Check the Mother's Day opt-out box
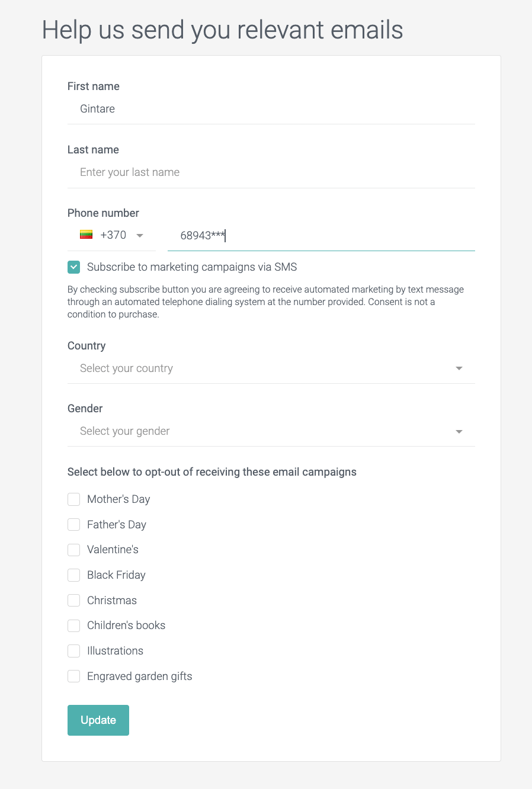The width and height of the screenshot is (532, 789). 73,499
